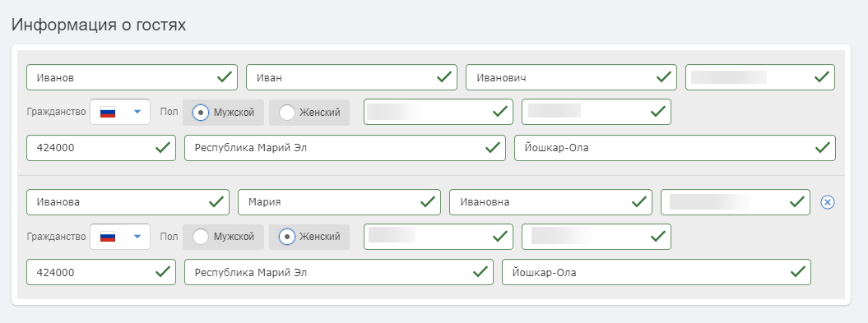Image resolution: width=868 pixels, height=323 pixels.
Task: Click the checkmark in the first Йошкар-Ола field
Action: (822, 148)
